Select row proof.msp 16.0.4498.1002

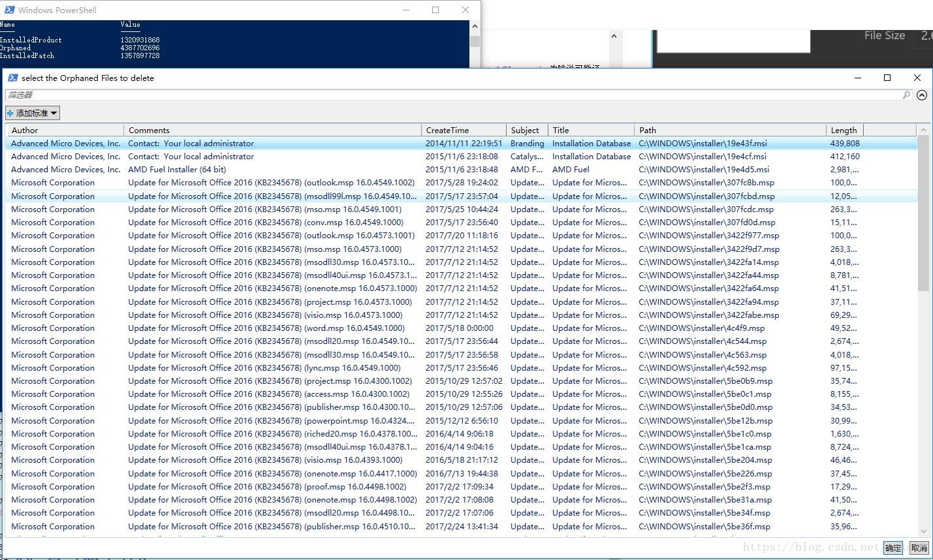[x=461, y=486]
